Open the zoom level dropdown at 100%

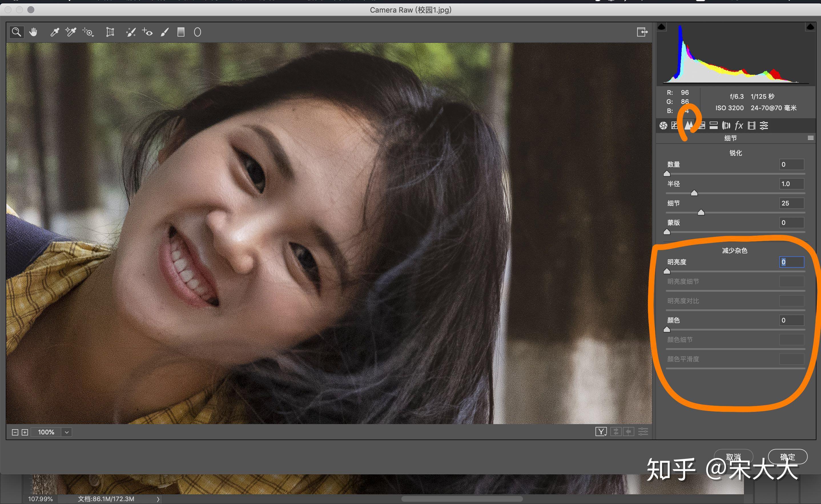point(67,432)
